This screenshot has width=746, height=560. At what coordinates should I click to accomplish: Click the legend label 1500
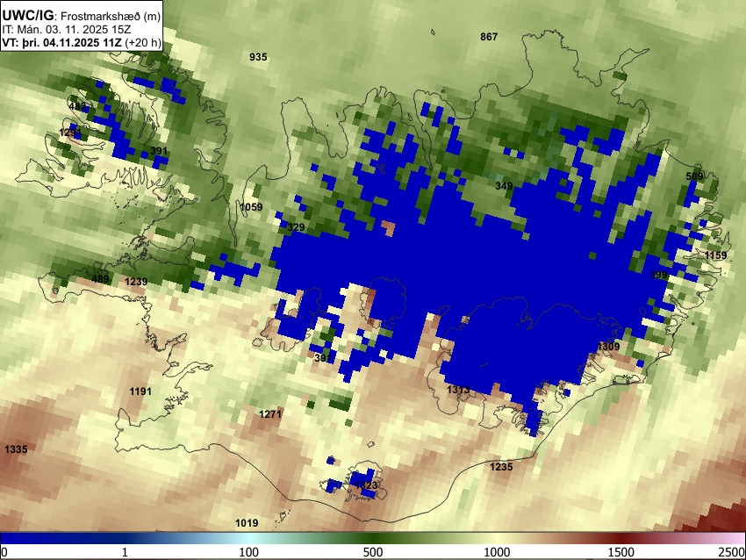coord(621,552)
